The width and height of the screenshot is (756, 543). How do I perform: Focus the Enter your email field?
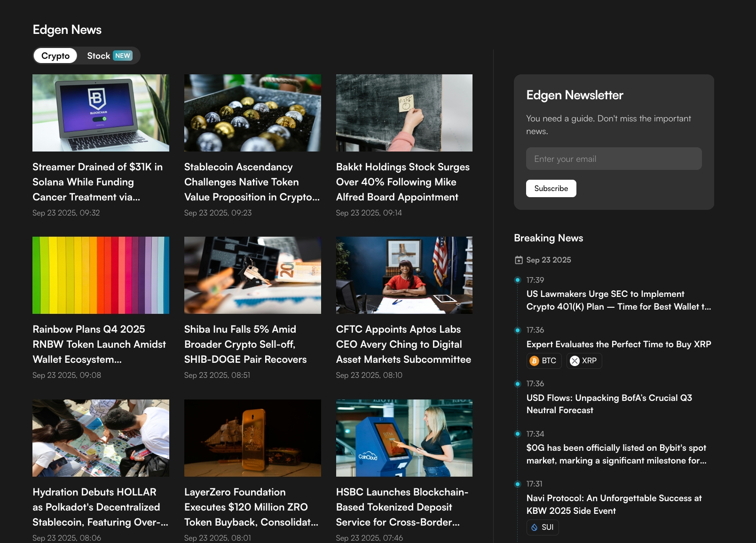tap(614, 159)
